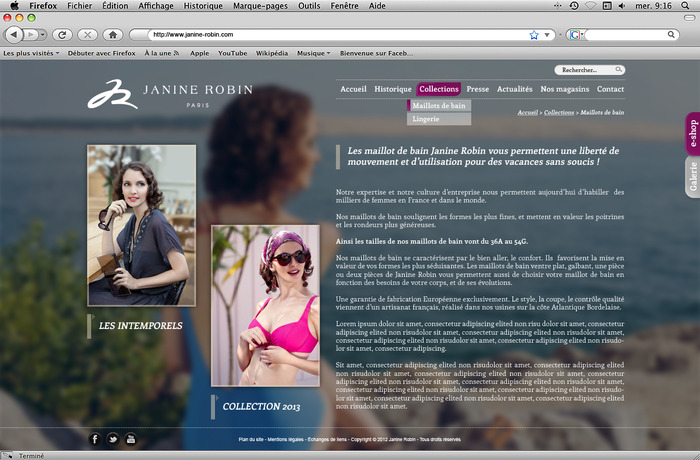This screenshot has width=700, height=460.
Task: Open the URL bar history dropdown arrow
Action: click(x=547, y=35)
